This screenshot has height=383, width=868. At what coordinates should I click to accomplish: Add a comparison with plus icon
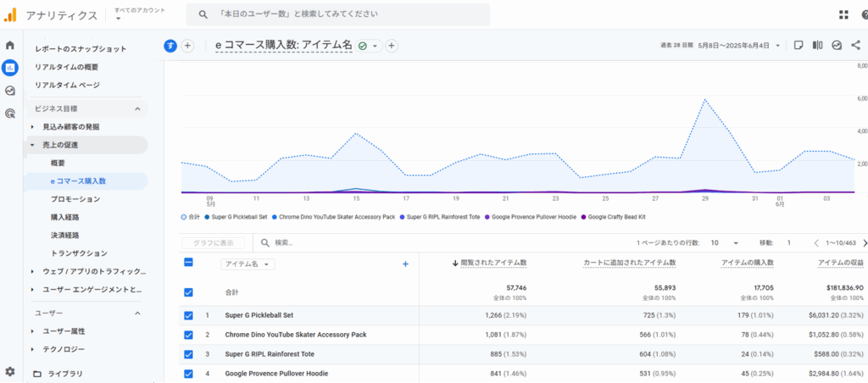pyautogui.click(x=187, y=46)
